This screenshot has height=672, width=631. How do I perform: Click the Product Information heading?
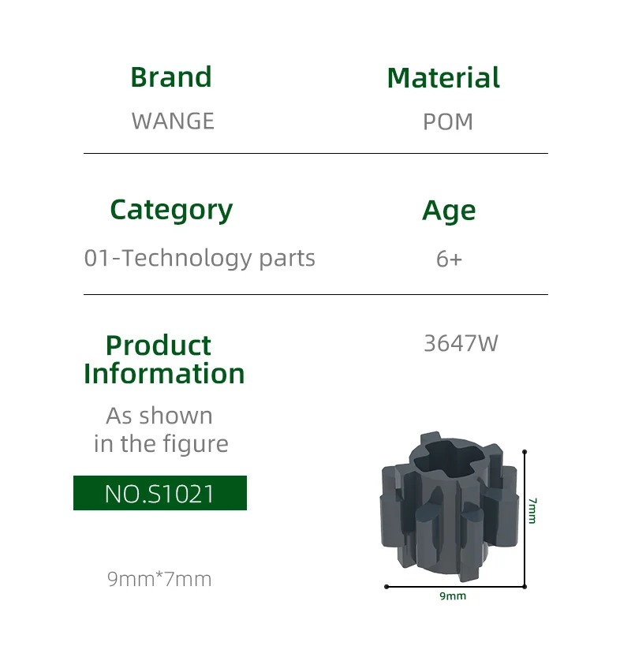point(164,359)
